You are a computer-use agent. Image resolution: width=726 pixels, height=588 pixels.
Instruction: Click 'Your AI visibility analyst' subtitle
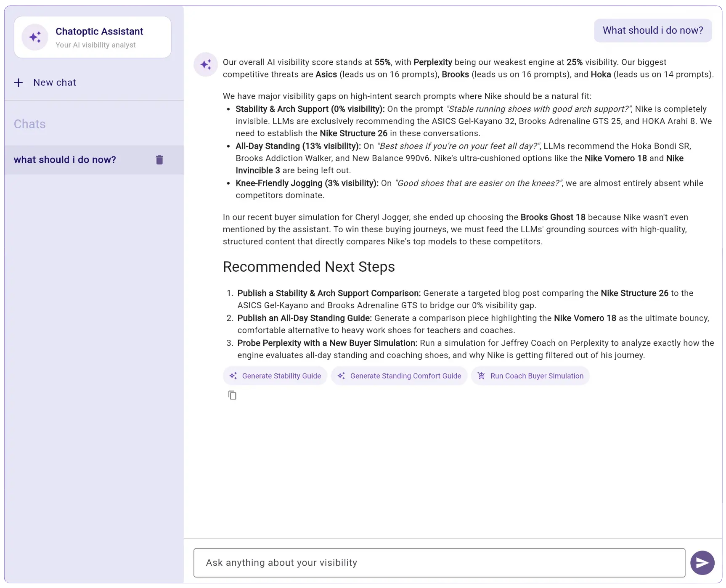coord(95,45)
